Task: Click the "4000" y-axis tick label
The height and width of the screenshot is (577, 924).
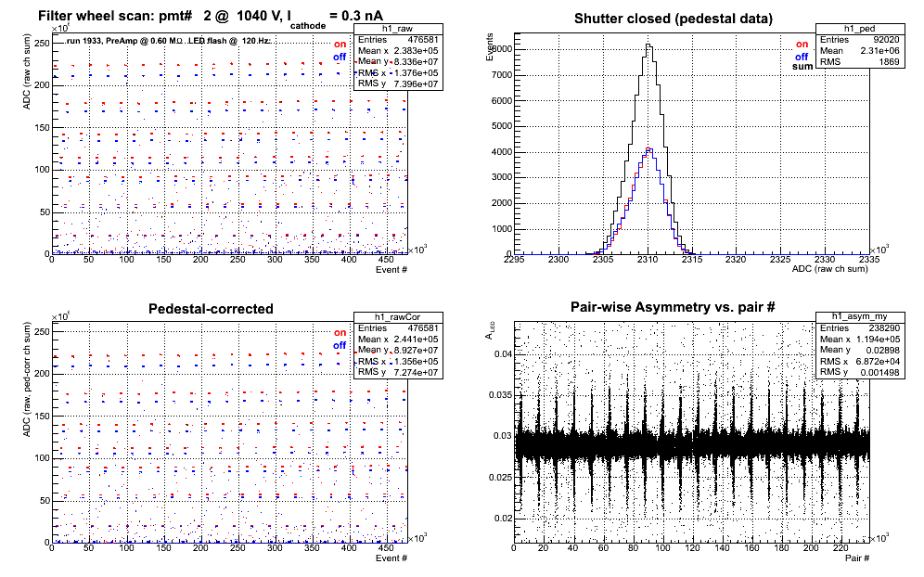Action: [x=503, y=151]
